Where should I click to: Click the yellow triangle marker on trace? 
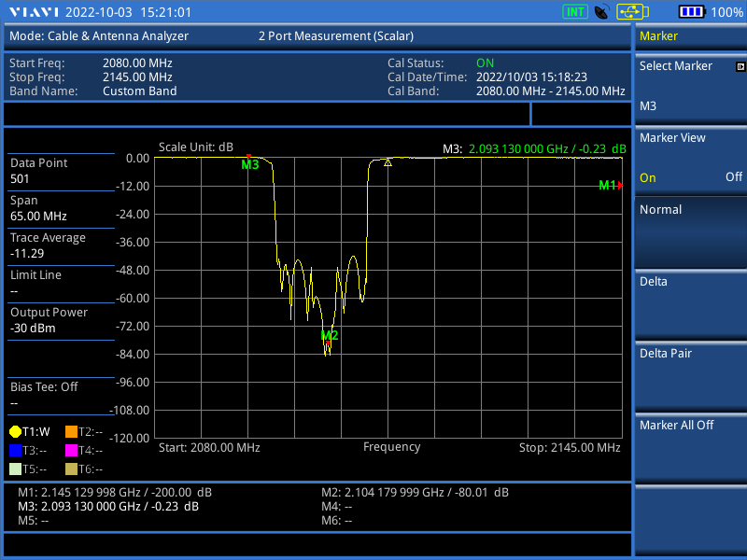(x=388, y=162)
